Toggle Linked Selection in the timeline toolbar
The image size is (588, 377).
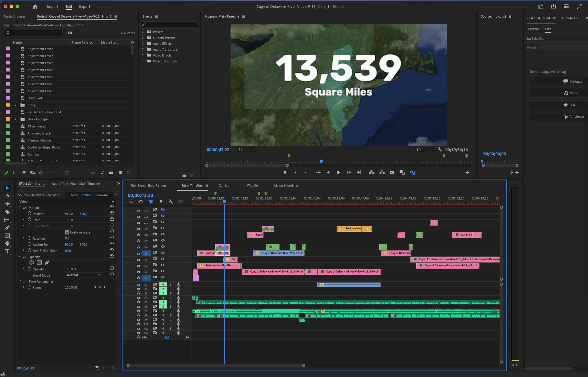point(151,202)
